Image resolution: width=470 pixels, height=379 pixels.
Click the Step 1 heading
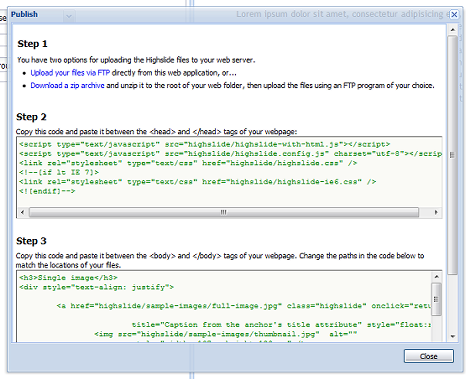[x=32, y=44]
